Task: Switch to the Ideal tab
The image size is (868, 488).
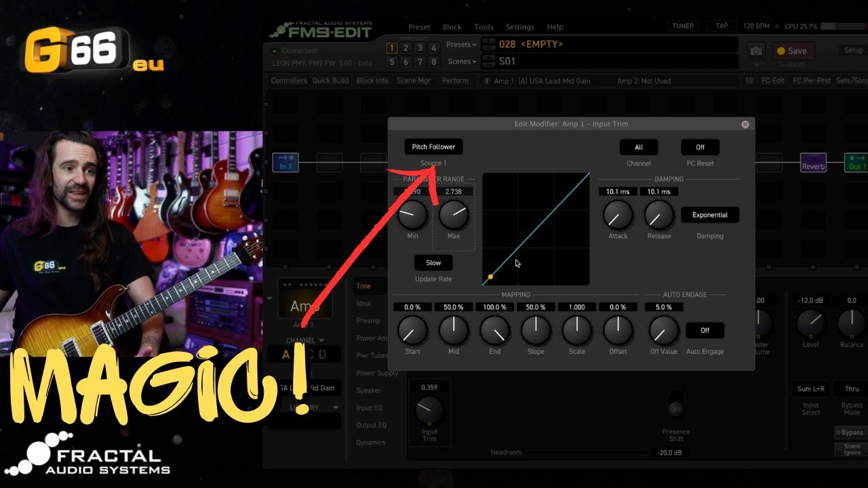Action: [364, 303]
